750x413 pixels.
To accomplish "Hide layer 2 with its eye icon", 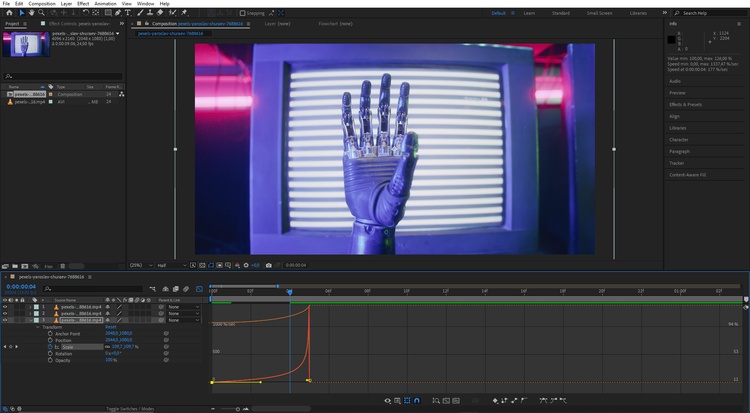I will coord(5,313).
